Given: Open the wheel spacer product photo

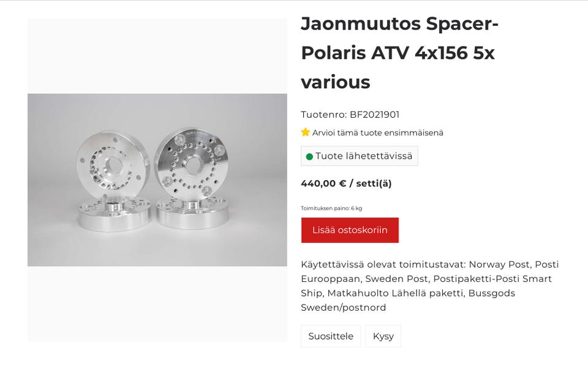Looking at the screenshot, I should 157,180.
